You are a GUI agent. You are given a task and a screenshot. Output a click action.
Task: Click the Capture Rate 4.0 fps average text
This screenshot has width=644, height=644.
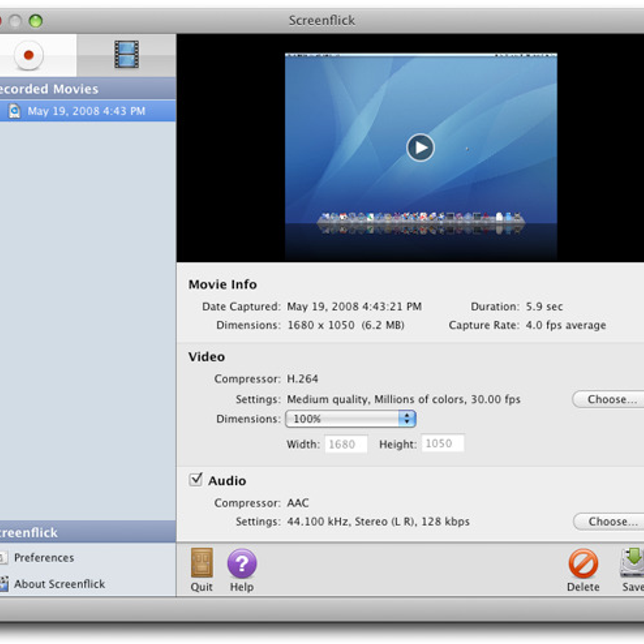566,325
